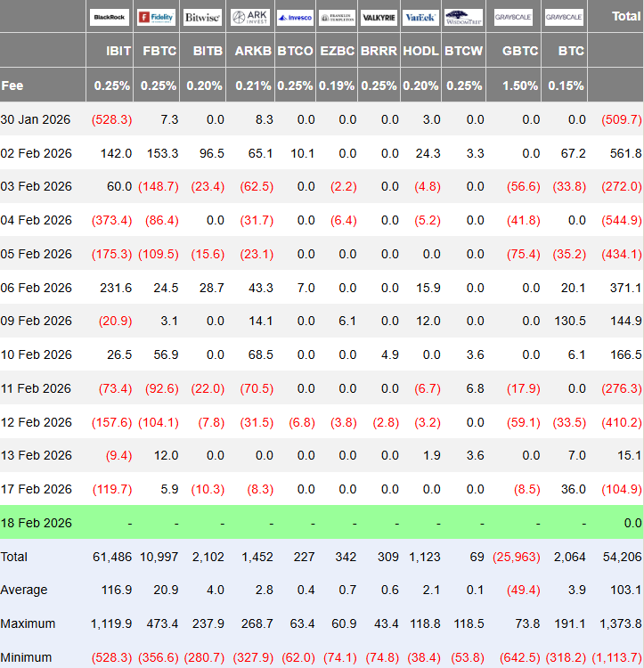Image resolution: width=644 pixels, height=668 pixels.
Task: Select the FBTC ticker header
Action: pos(159,51)
